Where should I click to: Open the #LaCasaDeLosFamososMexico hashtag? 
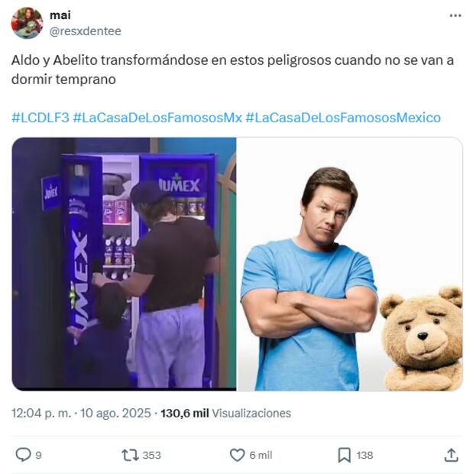click(343, 118)
